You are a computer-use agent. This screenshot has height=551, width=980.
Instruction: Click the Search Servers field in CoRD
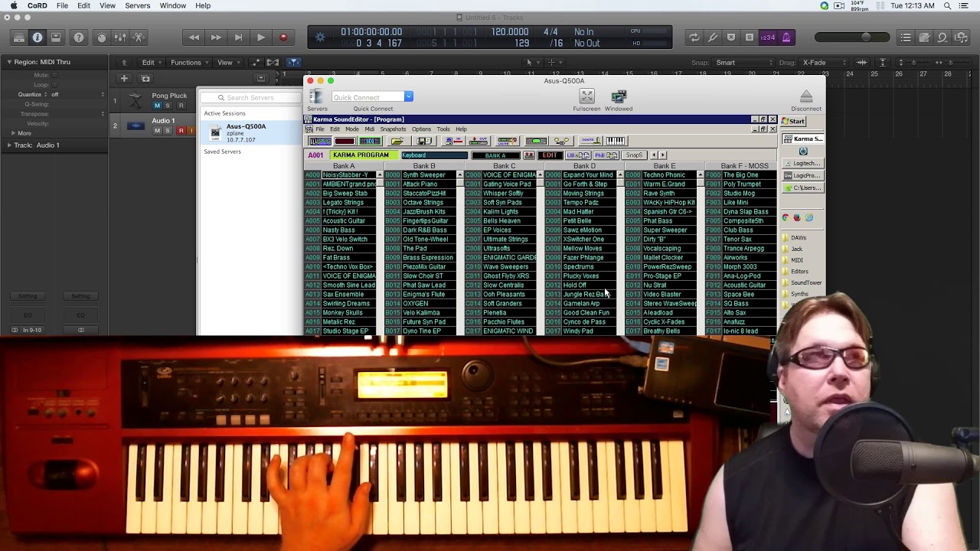(250, 97)
